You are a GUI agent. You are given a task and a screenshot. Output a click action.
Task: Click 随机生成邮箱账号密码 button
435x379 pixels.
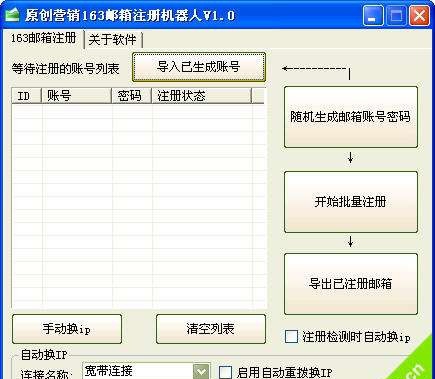click(351, 117)
